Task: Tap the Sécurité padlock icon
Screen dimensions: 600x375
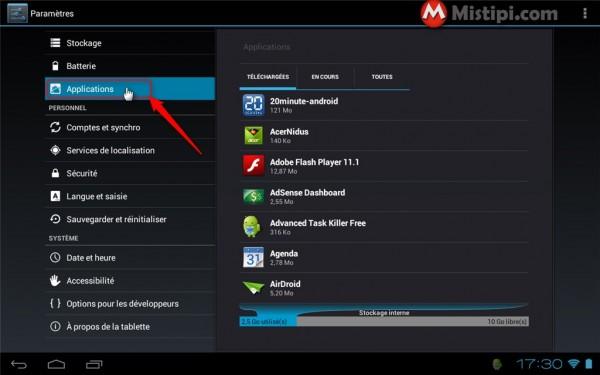Action: pos(55,173)
